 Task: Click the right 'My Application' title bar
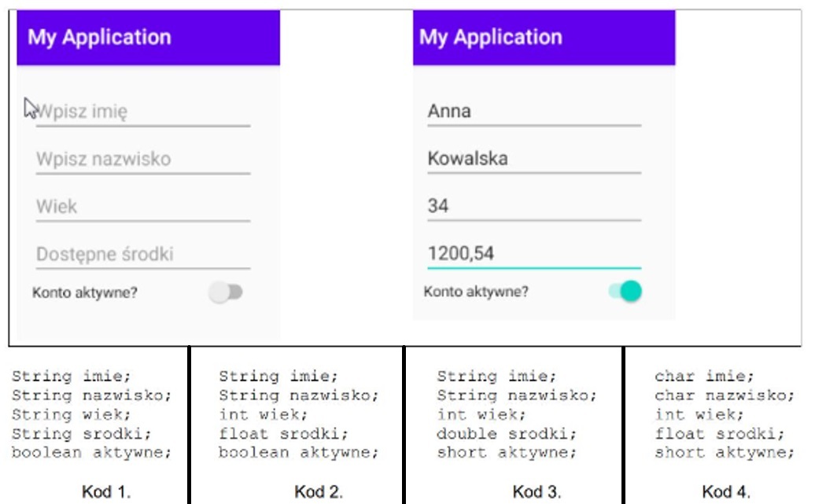544,38
